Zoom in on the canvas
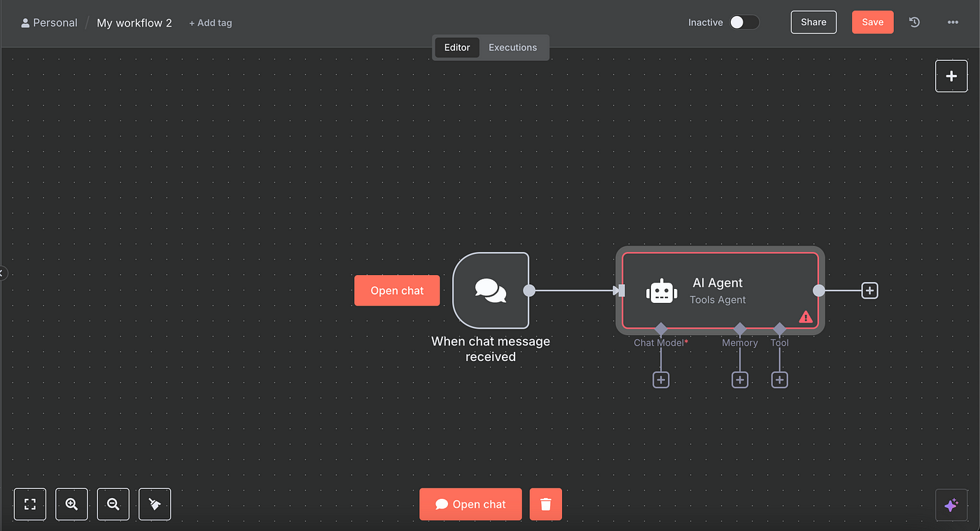980x531 pixels. tap(71, 504)
